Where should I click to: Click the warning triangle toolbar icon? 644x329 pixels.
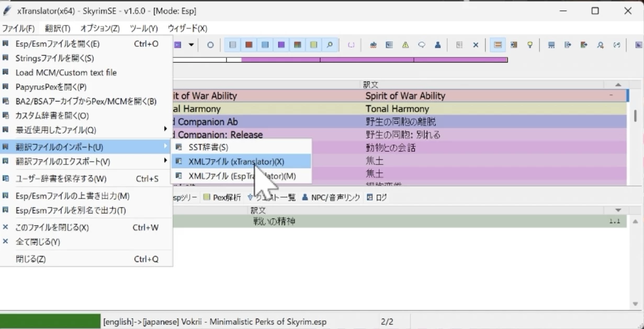coord(405,45)
